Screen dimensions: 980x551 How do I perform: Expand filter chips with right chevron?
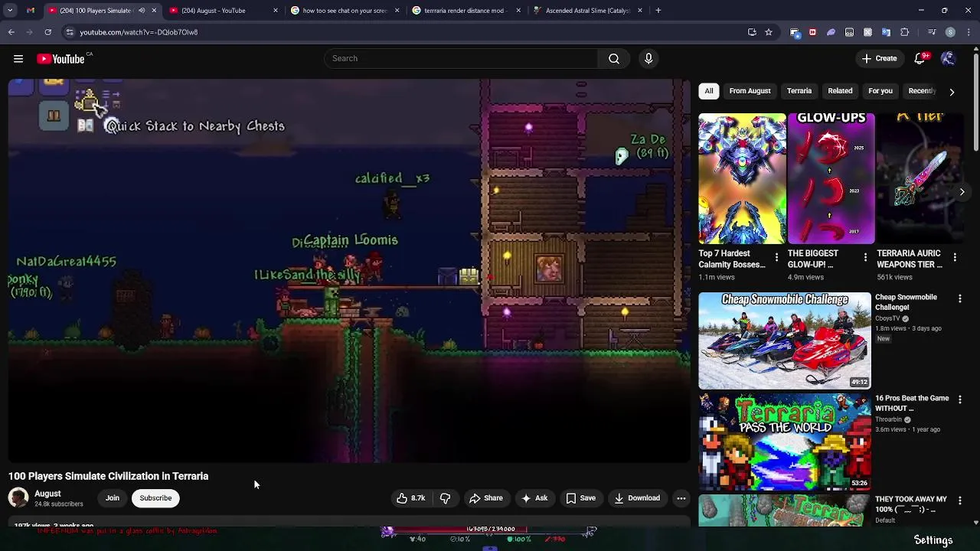pyautogui.click(x=952, y=92)
